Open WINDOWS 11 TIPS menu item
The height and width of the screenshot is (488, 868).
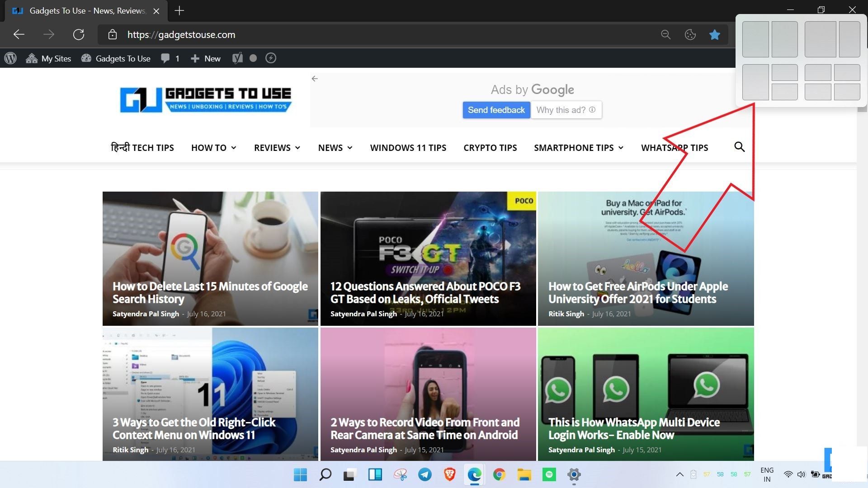(x=408, y=148)
